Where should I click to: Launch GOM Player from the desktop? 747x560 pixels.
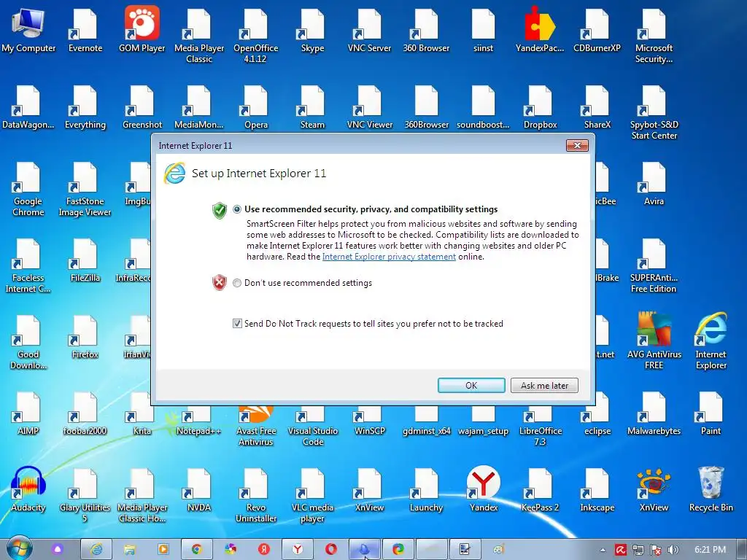coord(142,28)
